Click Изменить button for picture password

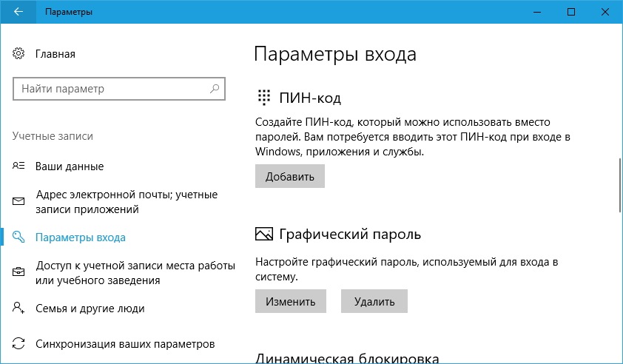pyautogui.click(x=291, y=301)
